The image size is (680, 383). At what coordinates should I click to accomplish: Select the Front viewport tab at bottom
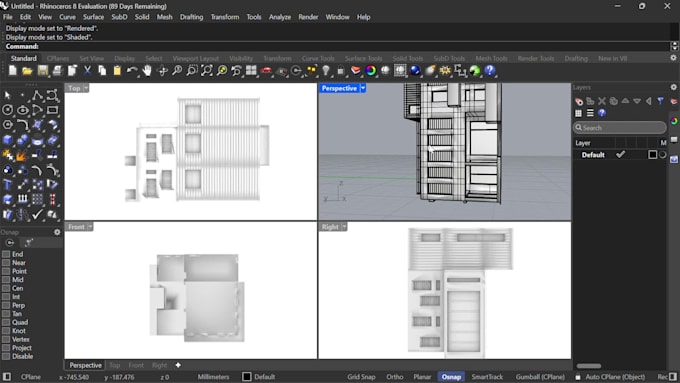click(x=136, y=366)
